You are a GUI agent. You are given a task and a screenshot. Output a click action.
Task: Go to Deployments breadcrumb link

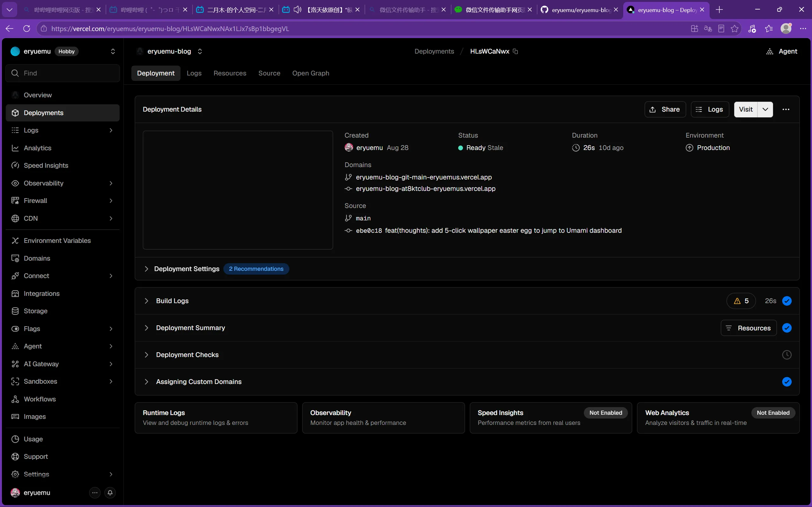(x=434, y=51)
